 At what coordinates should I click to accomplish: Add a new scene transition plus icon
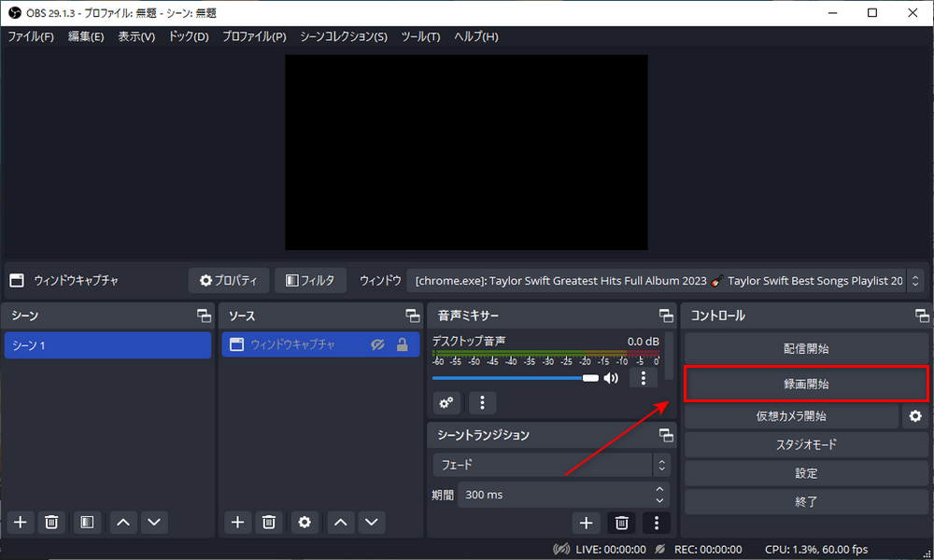tap(586, 523)
